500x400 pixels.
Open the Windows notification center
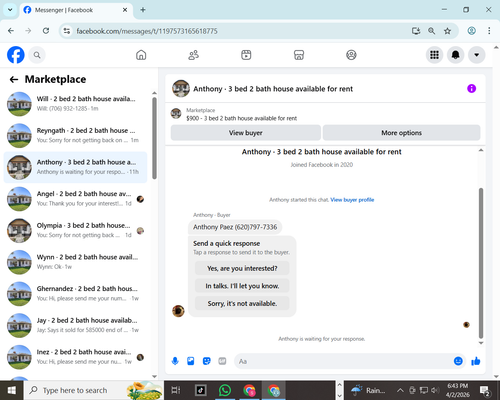tap(485, 391)
